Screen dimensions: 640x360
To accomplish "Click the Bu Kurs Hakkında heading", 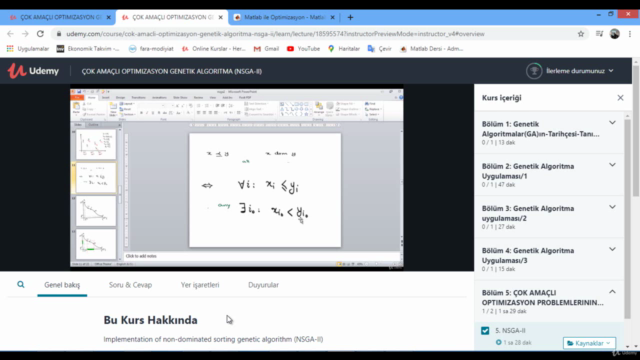I will pyautogui.click(x=150, y=320).
